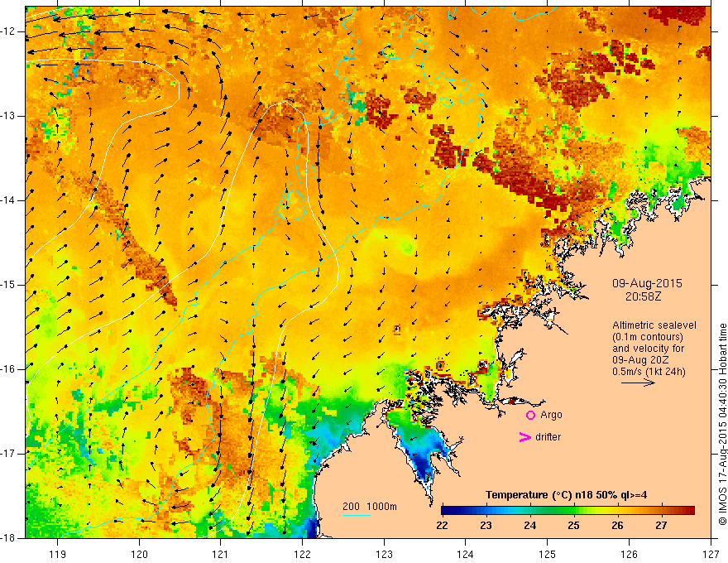Image resolution: width=728 pixels, height=563 pixels.
Task: Click the IMOS copyright timestamp text
Action: pyautogui.click(x=722, y=425)
